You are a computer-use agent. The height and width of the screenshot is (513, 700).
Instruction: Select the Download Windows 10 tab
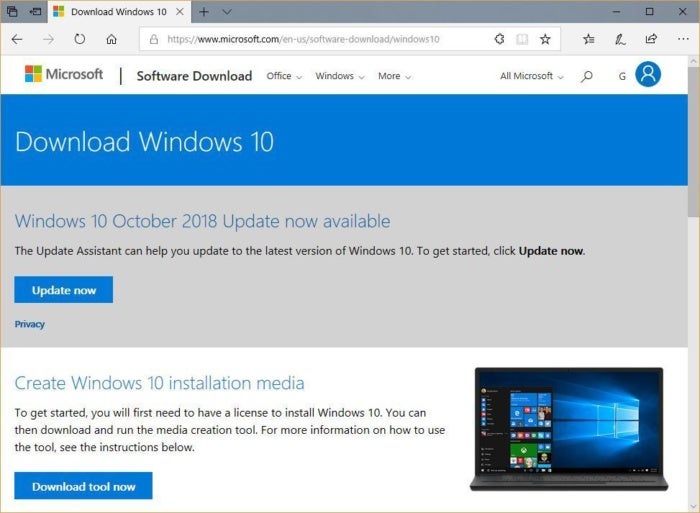[118, 12]
